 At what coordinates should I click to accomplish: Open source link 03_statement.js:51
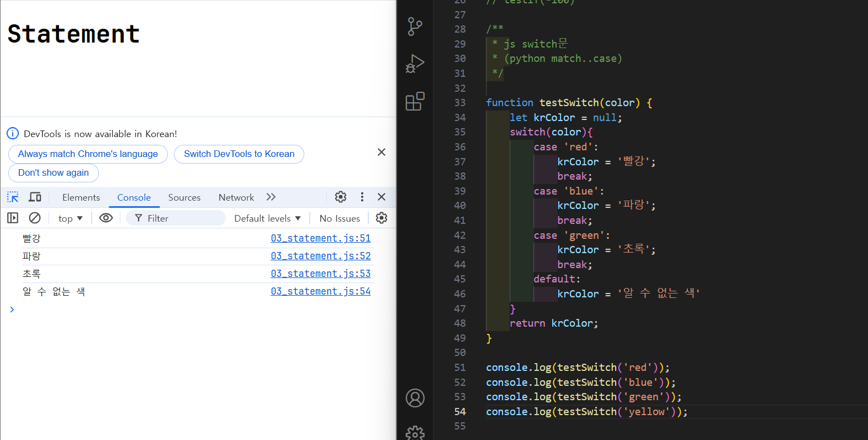click(x=321, y=238)
